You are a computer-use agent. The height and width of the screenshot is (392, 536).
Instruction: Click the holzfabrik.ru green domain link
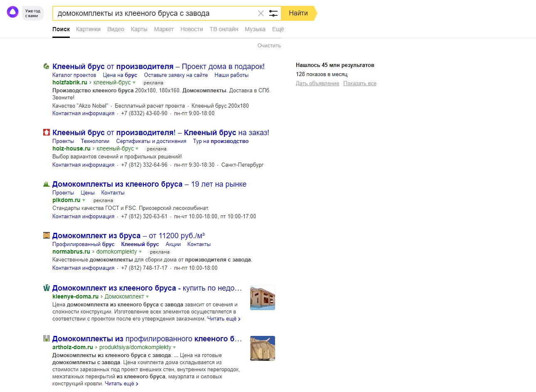point(70,82)
